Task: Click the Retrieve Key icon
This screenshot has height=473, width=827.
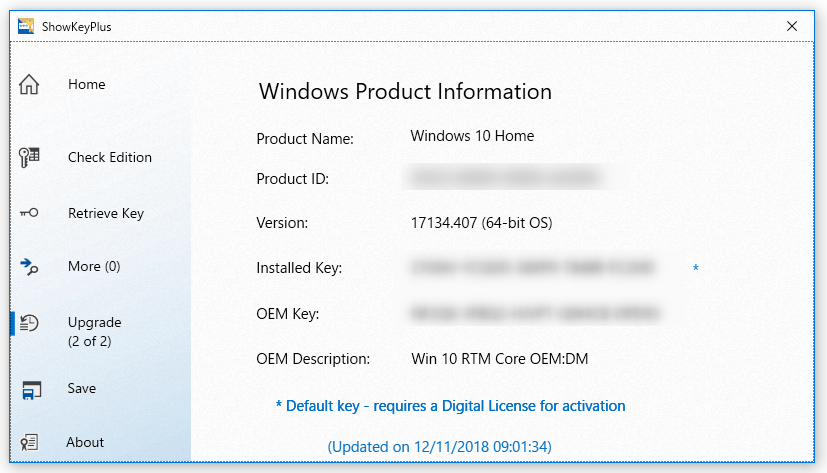Action: click(29, 213)
